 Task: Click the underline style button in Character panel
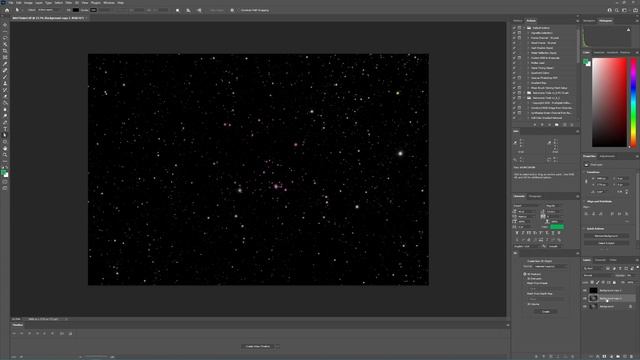(553, 233)
